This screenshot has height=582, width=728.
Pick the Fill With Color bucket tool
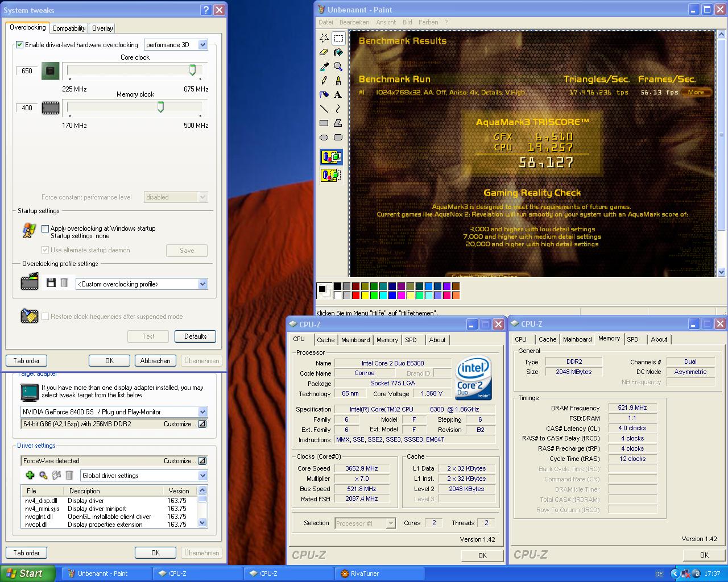[x=338, y=53]
